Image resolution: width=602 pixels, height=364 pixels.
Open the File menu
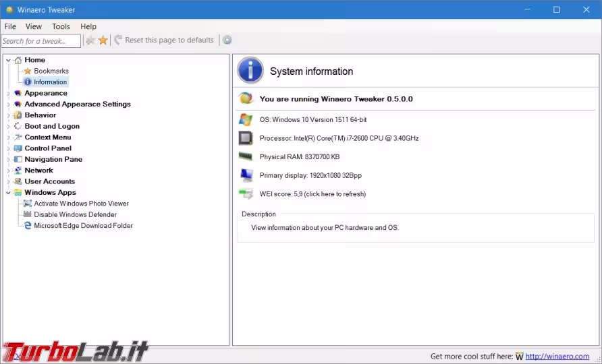(x=10, y=26)
